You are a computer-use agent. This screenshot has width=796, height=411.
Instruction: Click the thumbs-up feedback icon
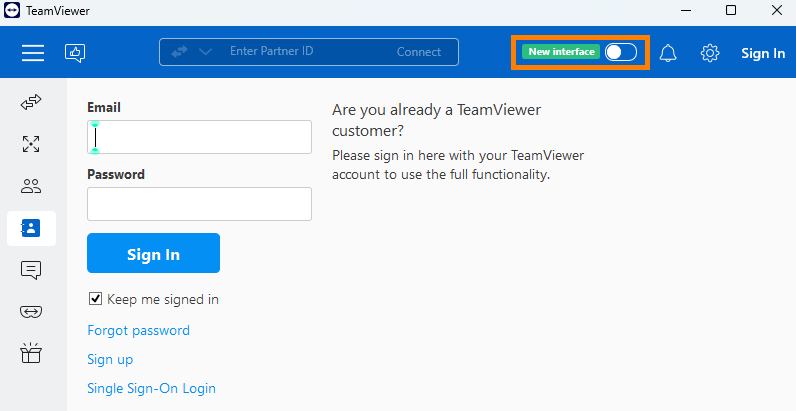tap(75, 53)
